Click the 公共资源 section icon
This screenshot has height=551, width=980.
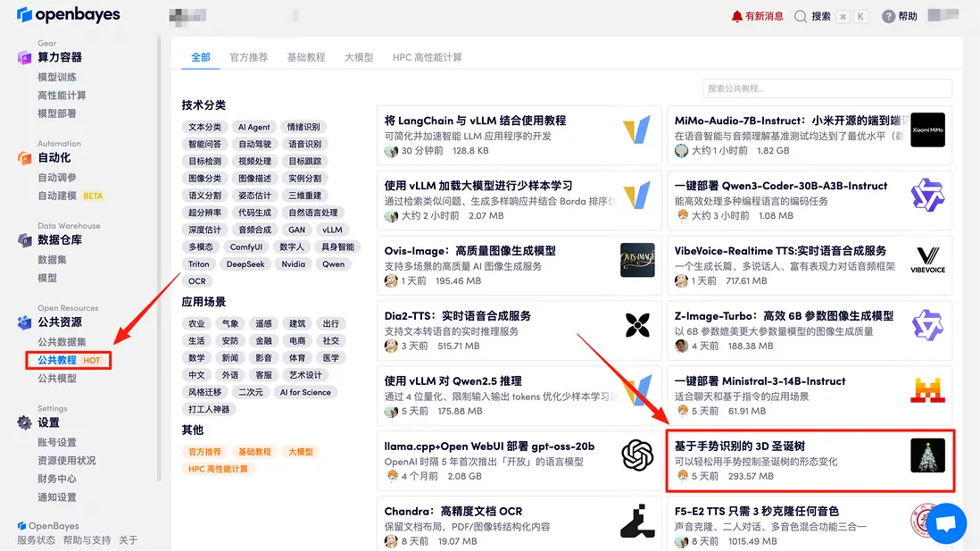coord(24,322)
